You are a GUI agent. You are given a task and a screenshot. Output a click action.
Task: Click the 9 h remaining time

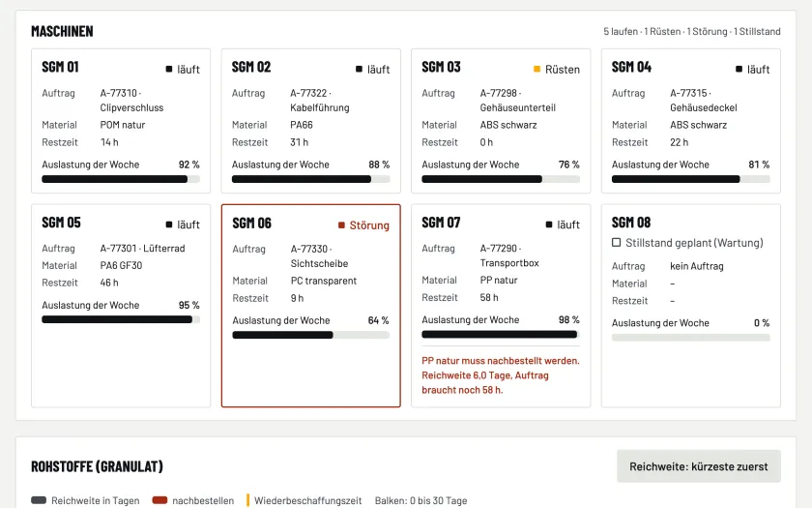point(298,298)
